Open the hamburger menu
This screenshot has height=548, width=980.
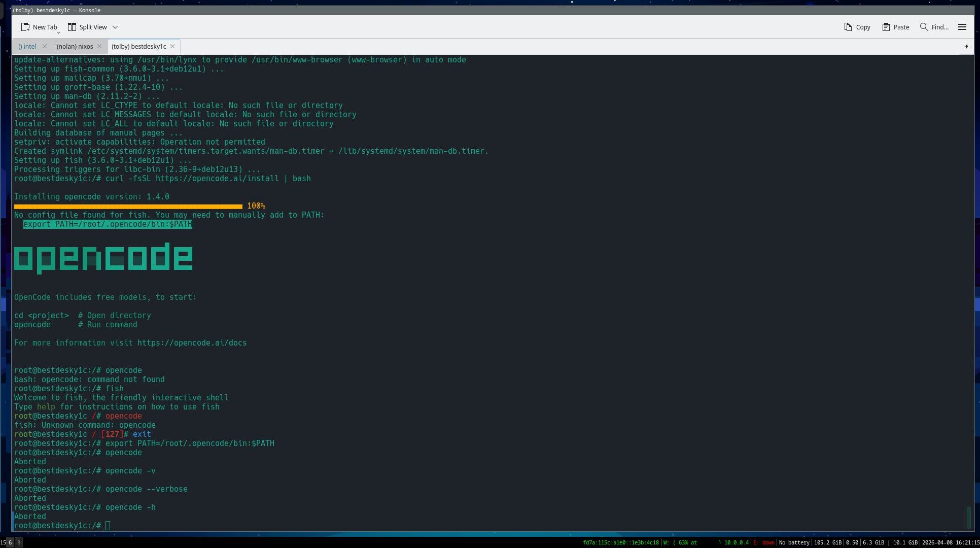click(x=962, y=27)
